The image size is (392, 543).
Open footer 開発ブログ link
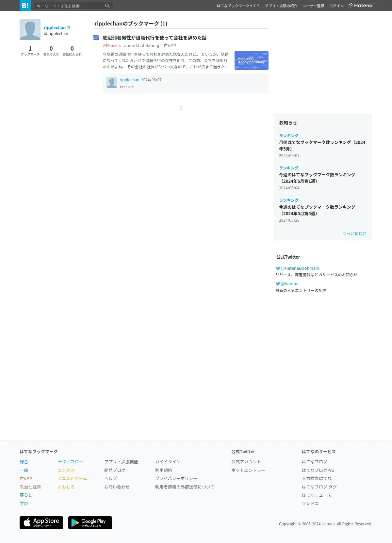click(115, 470)
